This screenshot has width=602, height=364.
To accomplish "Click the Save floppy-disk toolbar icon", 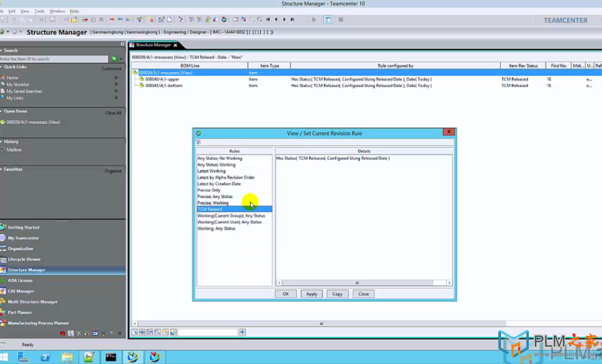I will (52, 19).
